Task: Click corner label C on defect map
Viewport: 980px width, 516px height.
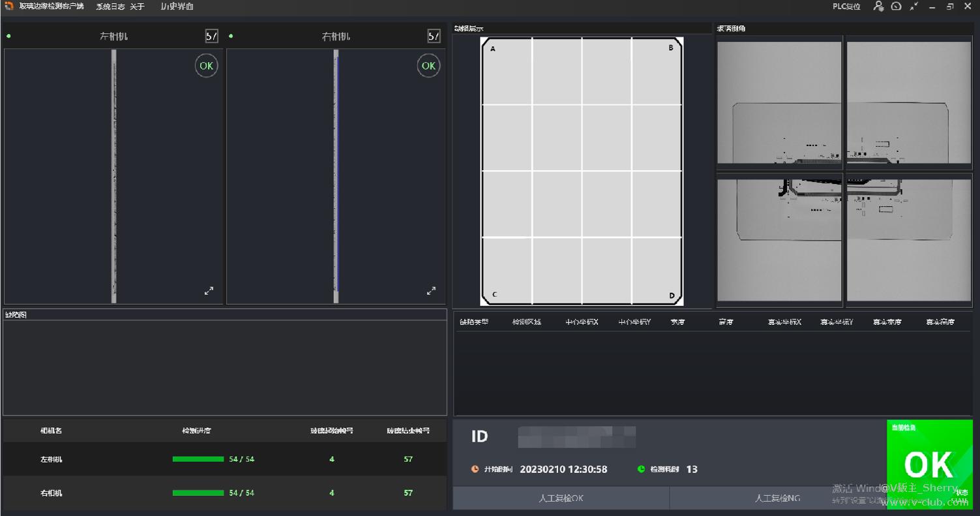Action: coord(494,294)
